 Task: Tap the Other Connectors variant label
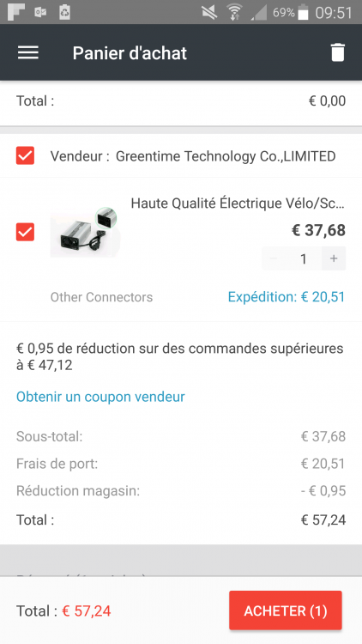point(101,297)
